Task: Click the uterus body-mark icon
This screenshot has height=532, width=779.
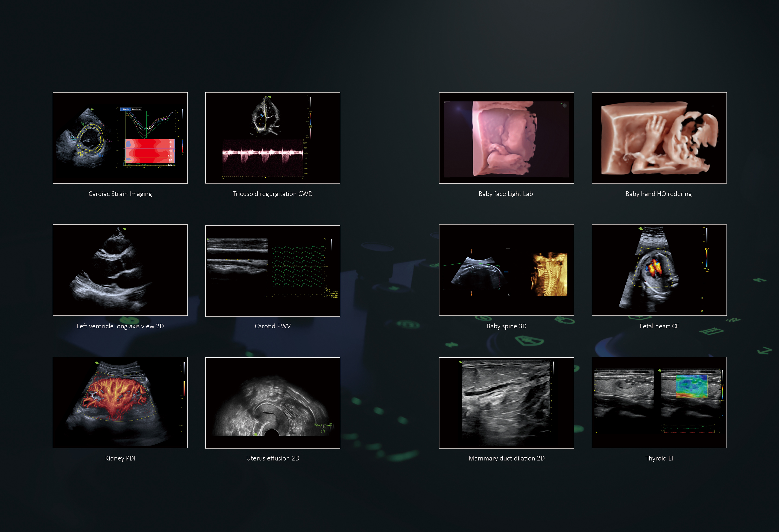Action: pos(323,428)
